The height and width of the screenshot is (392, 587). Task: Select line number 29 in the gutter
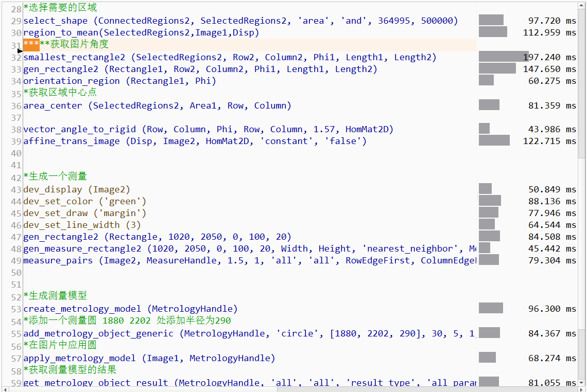tap(16, 21)
